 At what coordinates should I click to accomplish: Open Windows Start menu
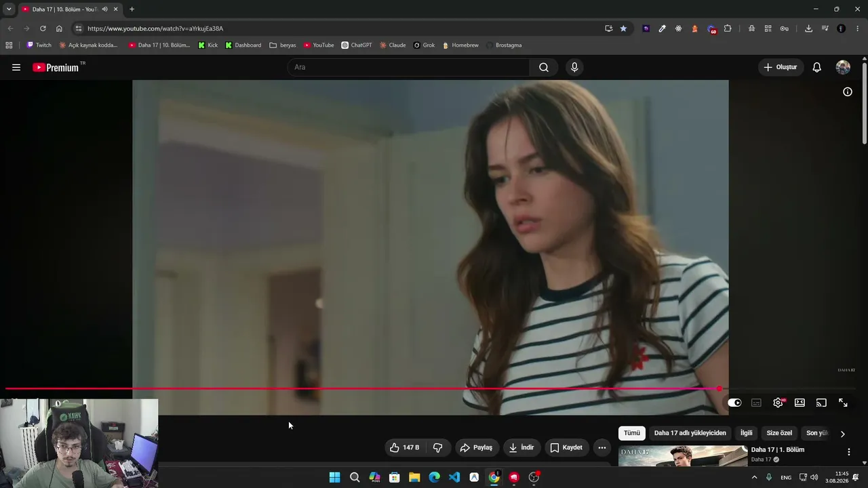pos(334,477)
